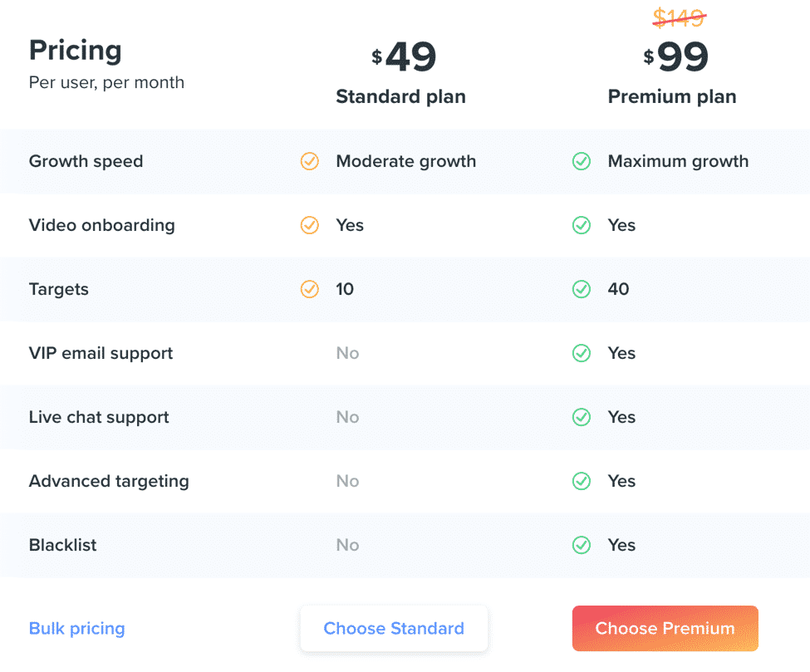The image size is (810, 672).
Task: Click Choose Standard
Action: coord(394,628)
